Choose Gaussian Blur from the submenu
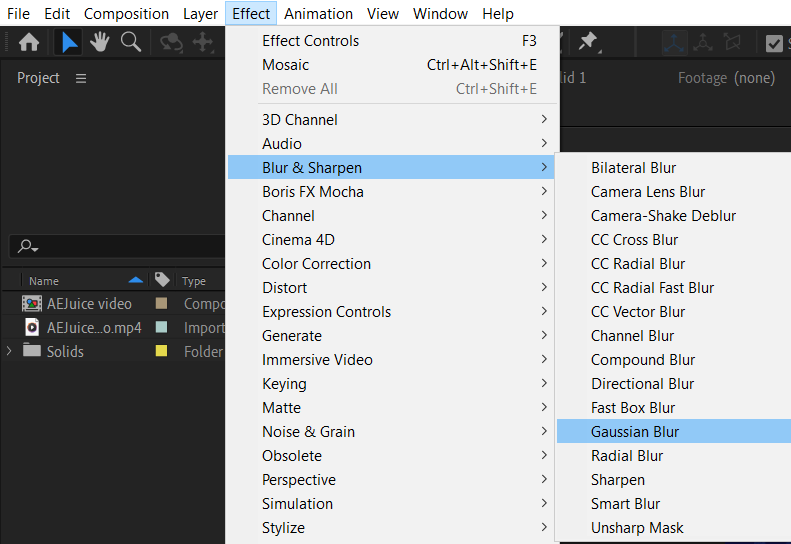Screen dimensions: 791x544 (x=635, y=432)
